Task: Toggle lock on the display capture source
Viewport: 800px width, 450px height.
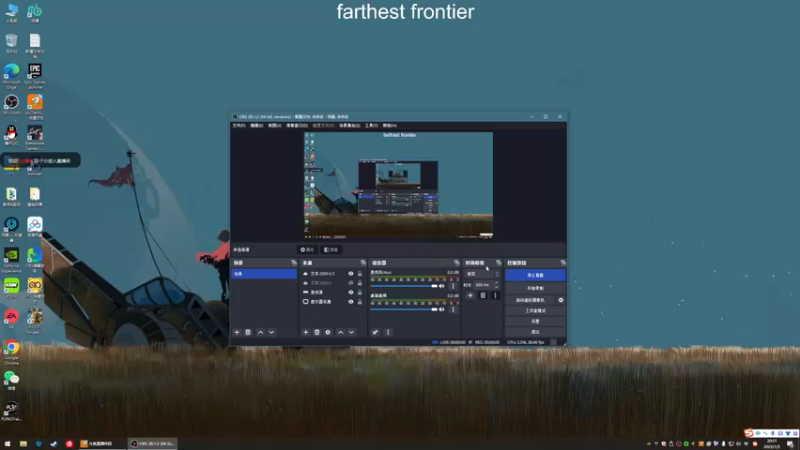Action: pyautogui.click(x=360, y=302)
